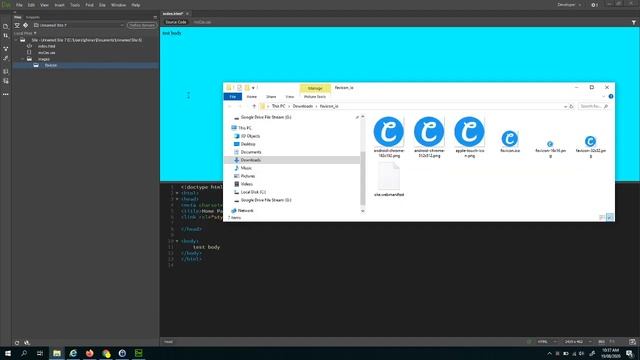Click Refresh icon at bottom of Files panel
640x360 pixels.
pos(17,343)
